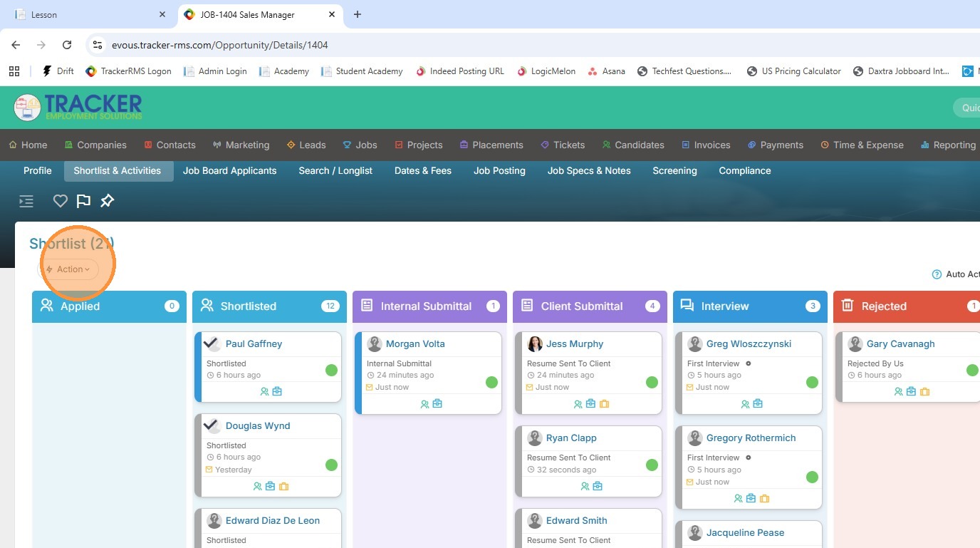The height and width of the screenshot is (548, 980).
Task: Click the Tracker Employment Solutions logo
Action: pos(78,108)
